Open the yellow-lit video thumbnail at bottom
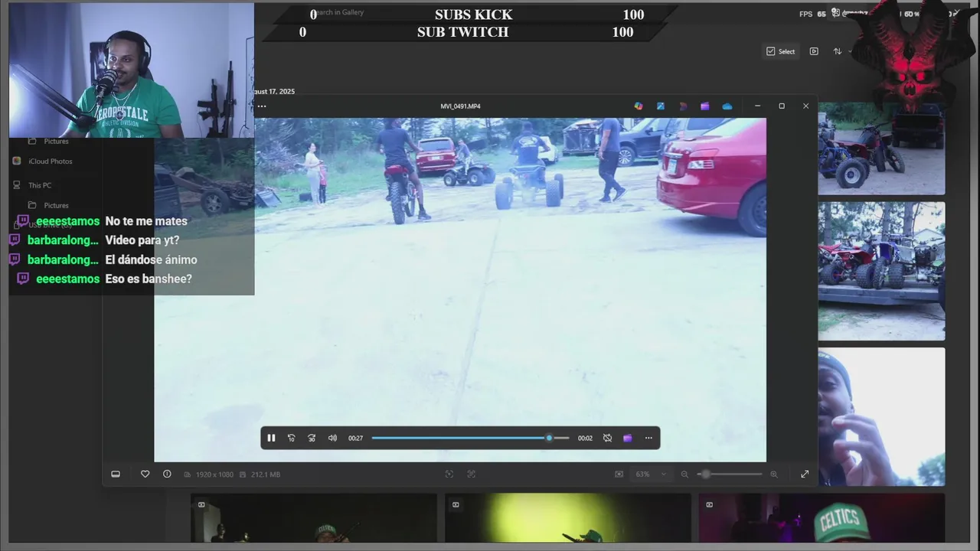Viewport: 980px width, 551px height. click(568, 518)
